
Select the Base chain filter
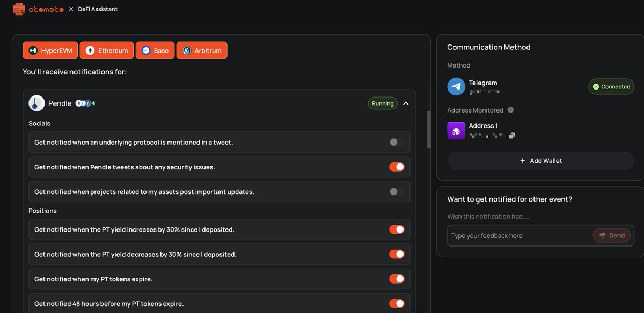155,50
